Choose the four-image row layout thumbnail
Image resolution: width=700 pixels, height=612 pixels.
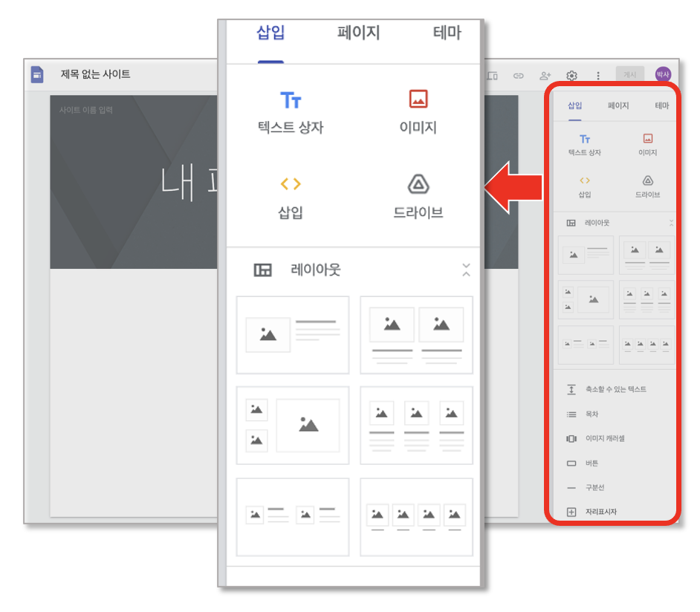[416, 518]
